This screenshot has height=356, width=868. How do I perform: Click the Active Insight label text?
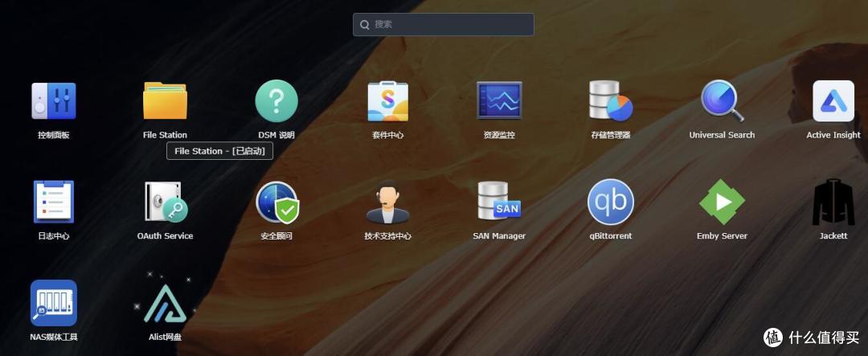coord(833,135)
